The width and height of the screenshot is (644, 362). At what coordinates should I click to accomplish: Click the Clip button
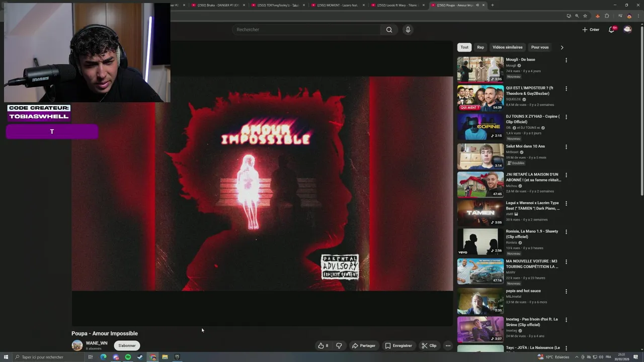[x=429, y=345]
